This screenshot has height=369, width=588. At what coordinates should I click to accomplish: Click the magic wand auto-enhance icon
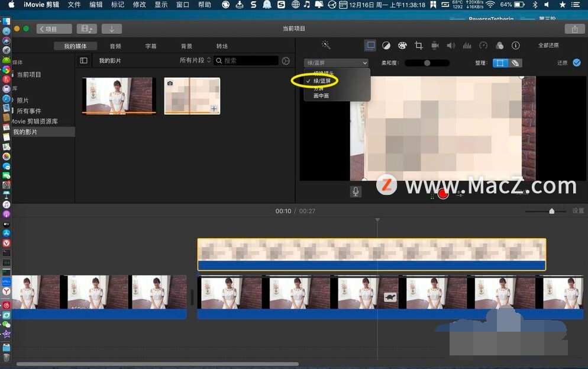326,46
